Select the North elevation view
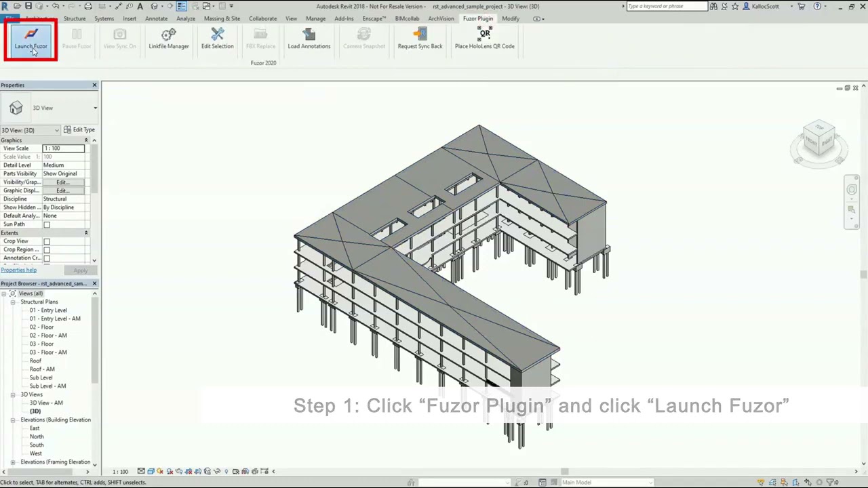Image resolution: width=868 pixels, height=488 pixels. (37, 437)
